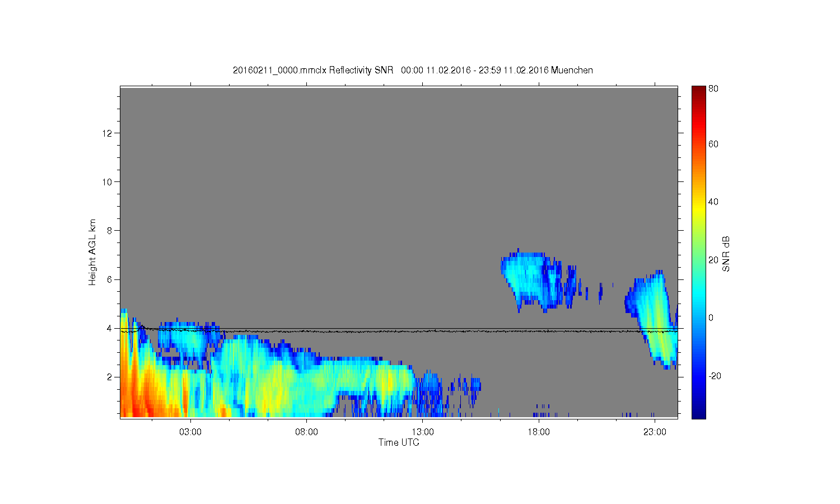The height and width of the screenshot is (504, 840).
Task: Click the height tick label 6
Action: coord(110,279)
